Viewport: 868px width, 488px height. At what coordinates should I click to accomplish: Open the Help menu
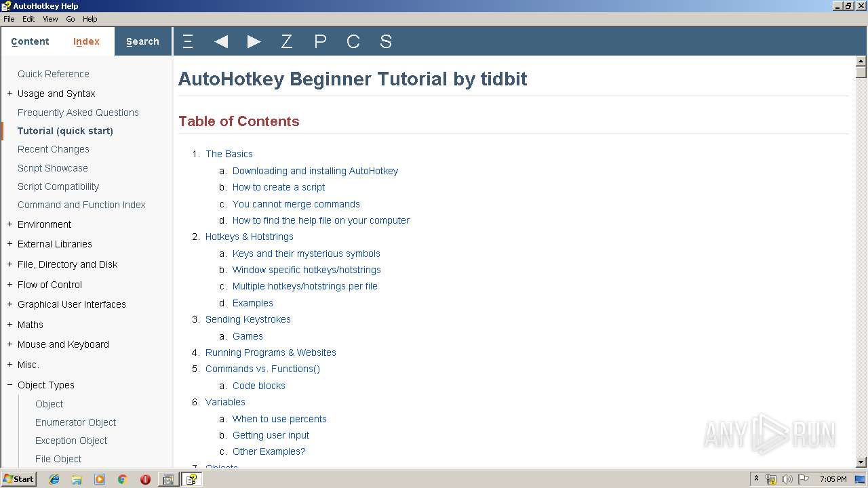[90, 19]
